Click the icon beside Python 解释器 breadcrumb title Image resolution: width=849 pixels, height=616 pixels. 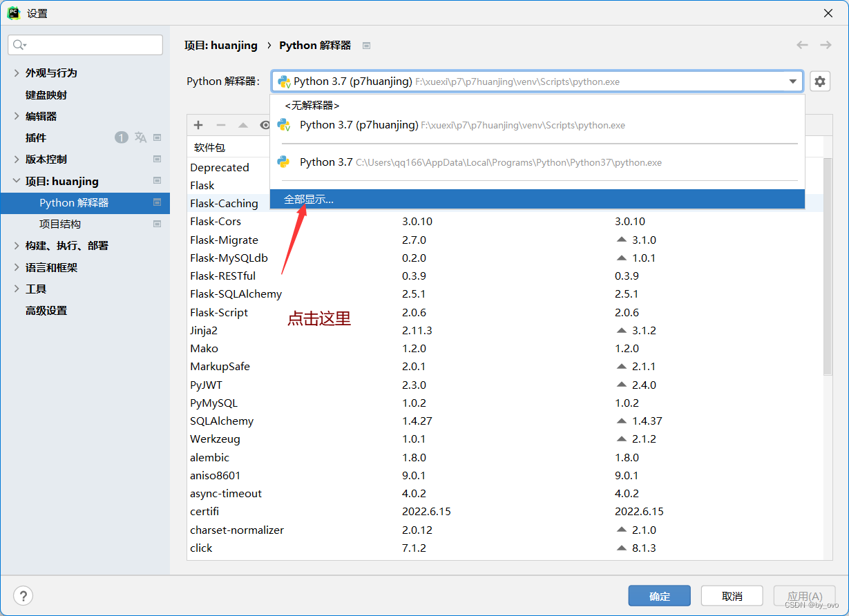click(x=367, y=46)
